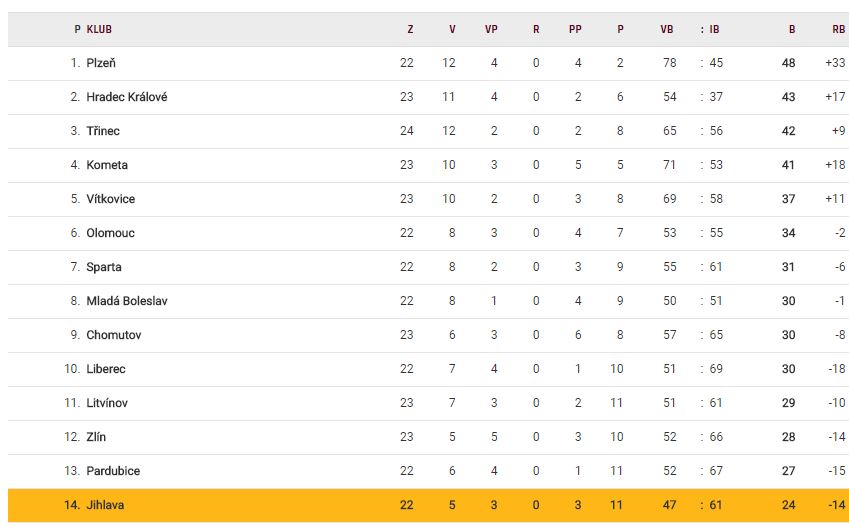Image resolution: width=849 pixels, height=526 pixels.
Task: Select the PP column header
Action: (x=575, y=29)
